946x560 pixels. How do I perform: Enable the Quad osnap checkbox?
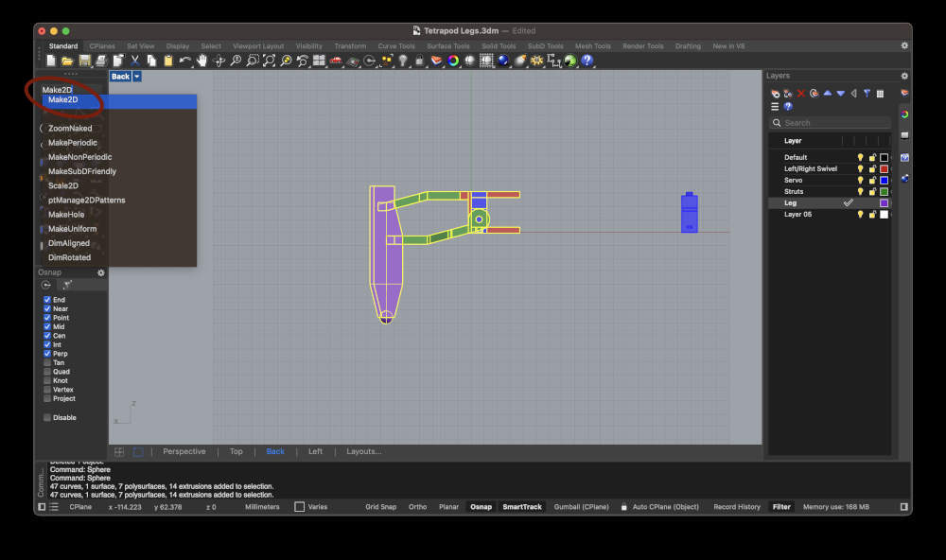(47, 372)
